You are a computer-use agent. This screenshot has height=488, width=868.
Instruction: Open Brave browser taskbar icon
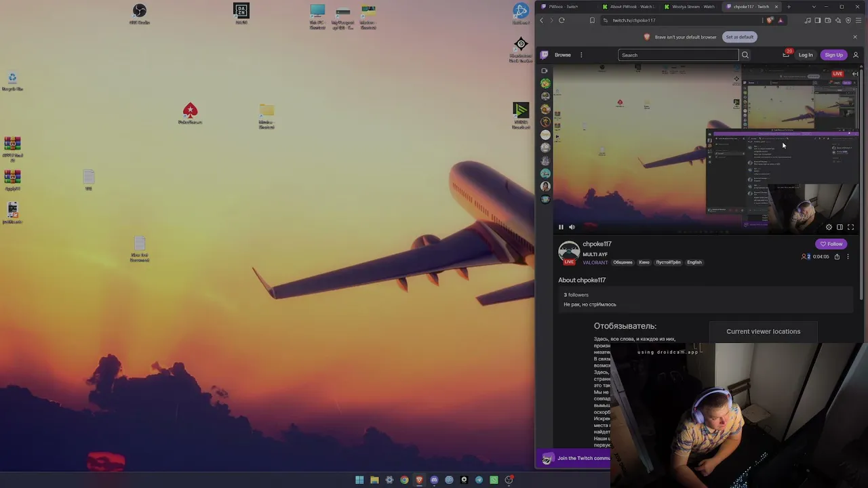coord(419,480)
